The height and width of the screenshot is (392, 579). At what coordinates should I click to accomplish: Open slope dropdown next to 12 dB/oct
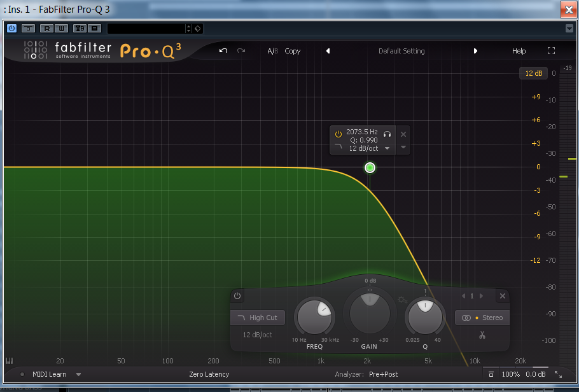(387, 148)
